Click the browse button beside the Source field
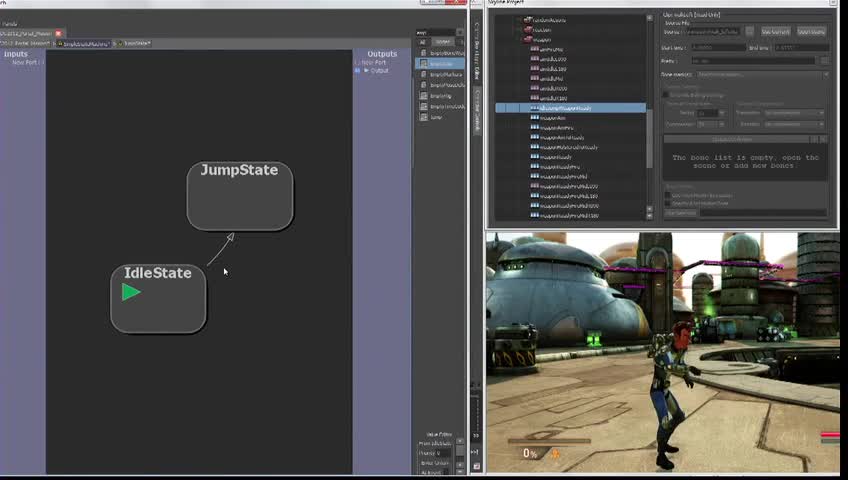The height and width of the screenshot is (480, 848). click(x=750, y=32)
